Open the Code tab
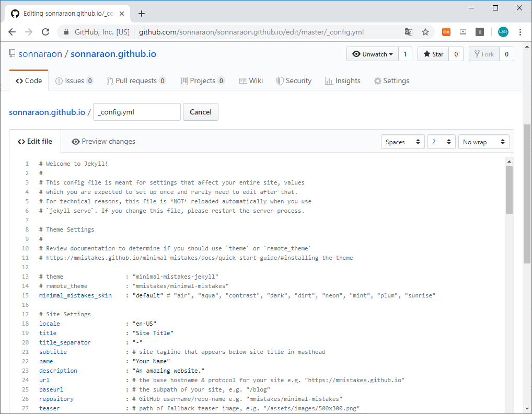 coord(29,81)
